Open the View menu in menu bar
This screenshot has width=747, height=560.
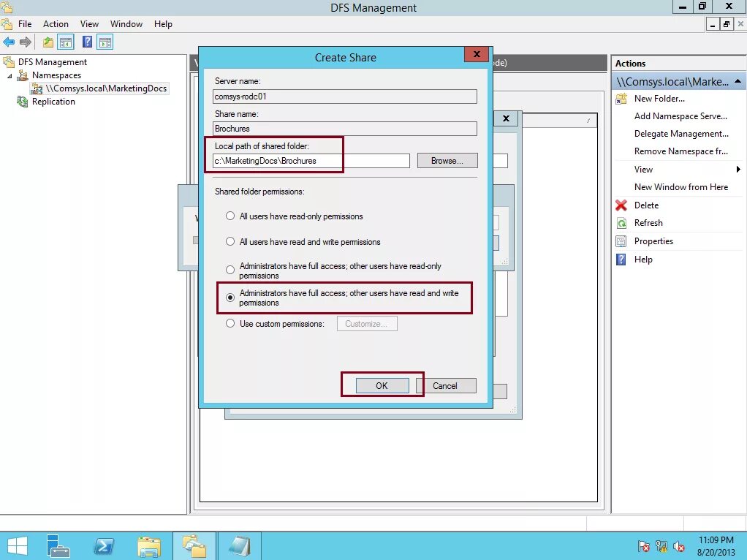[x=89, y=24]
